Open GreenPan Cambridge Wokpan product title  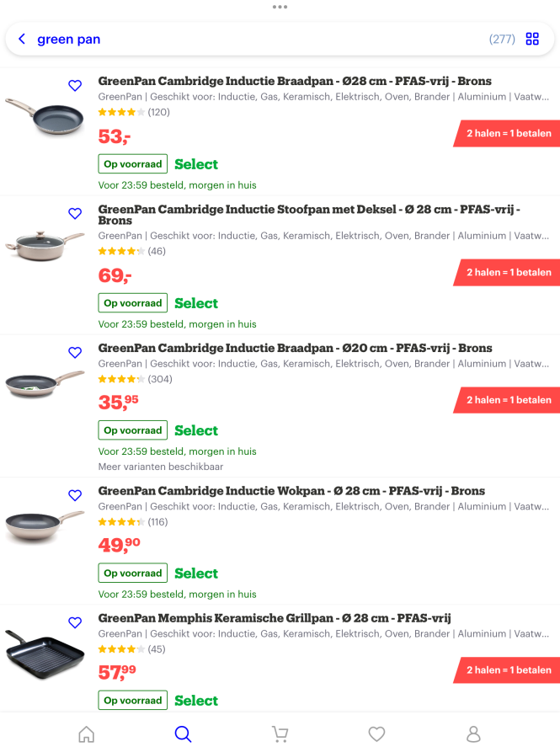291,491
